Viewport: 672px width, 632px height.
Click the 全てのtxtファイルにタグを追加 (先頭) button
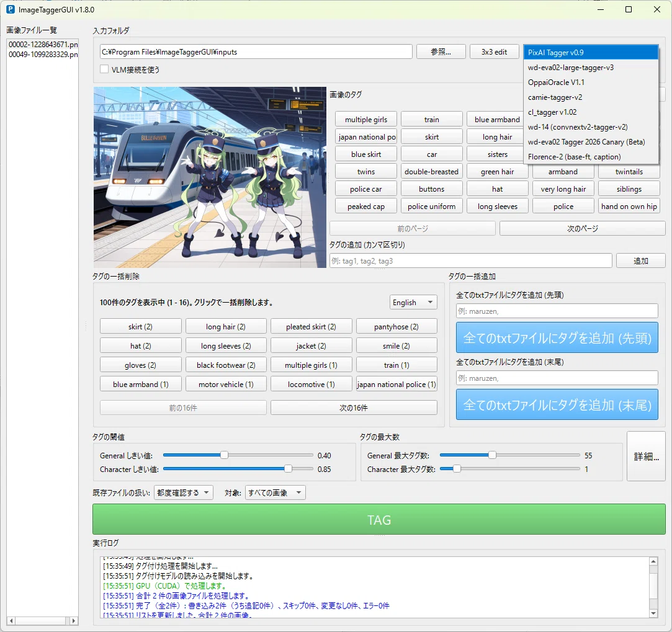(557, 337)
